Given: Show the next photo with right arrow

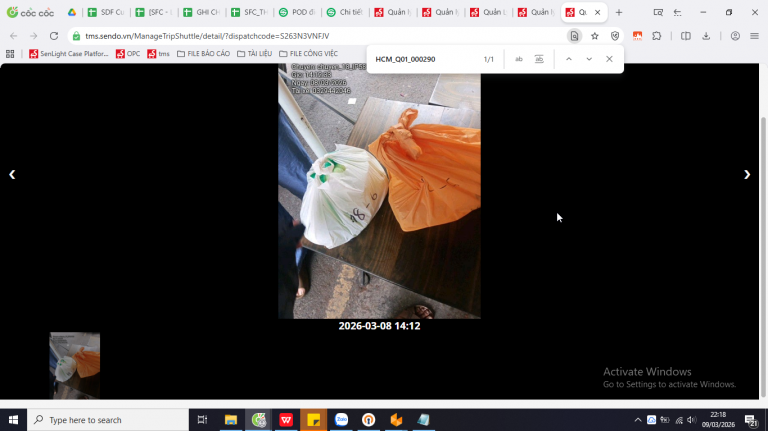Looking at the screenshot, I should click(x=746, y=175).
